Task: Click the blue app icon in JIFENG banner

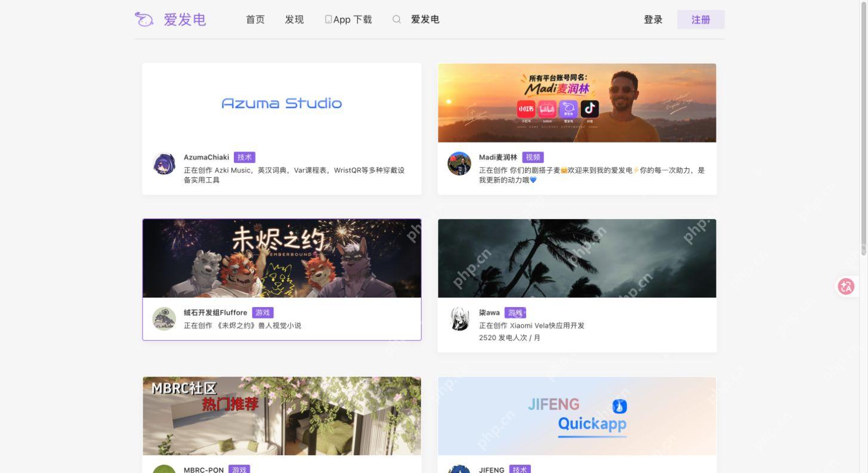Action: point(619,406)
